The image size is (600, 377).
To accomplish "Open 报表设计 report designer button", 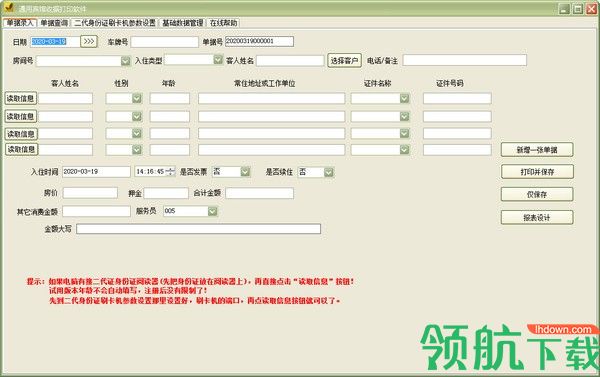I will pos(537,217).
